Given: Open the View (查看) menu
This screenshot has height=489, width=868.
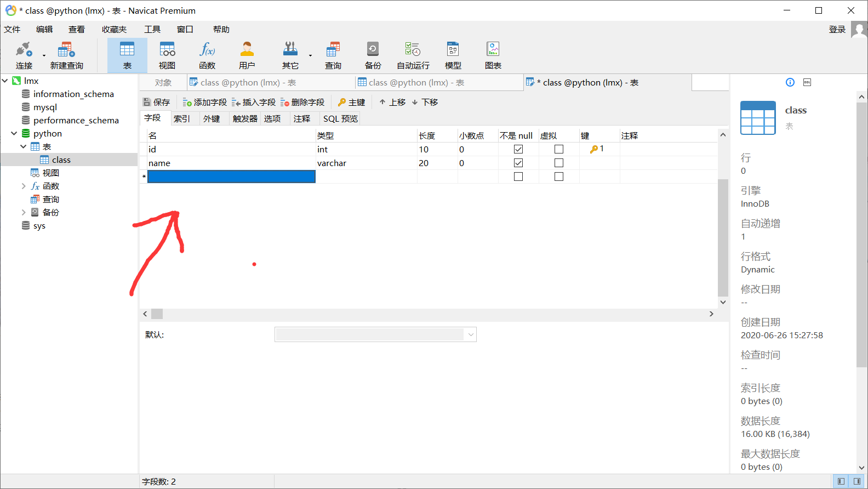Looking at the screenshot, I should pos(77,30).
